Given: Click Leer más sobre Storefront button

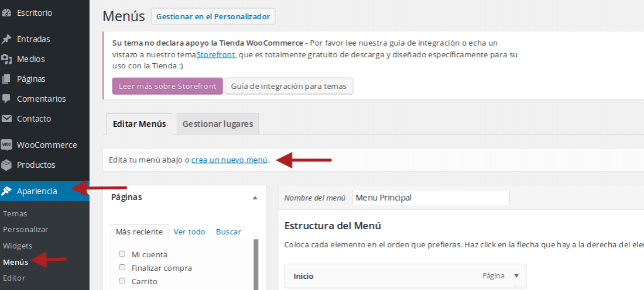Looking at the screenshot, I should click(x=167, y=86).
